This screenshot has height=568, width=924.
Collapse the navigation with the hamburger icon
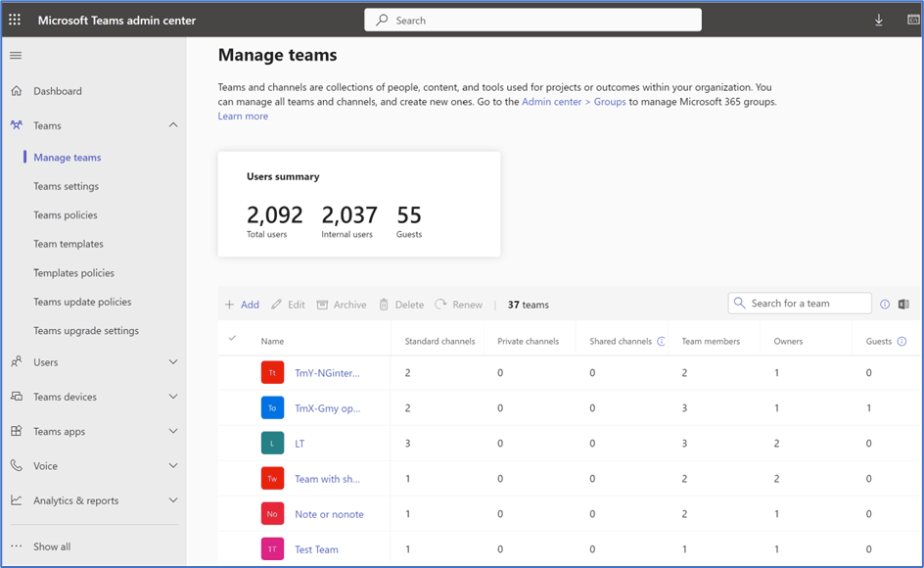coord(16,56)
